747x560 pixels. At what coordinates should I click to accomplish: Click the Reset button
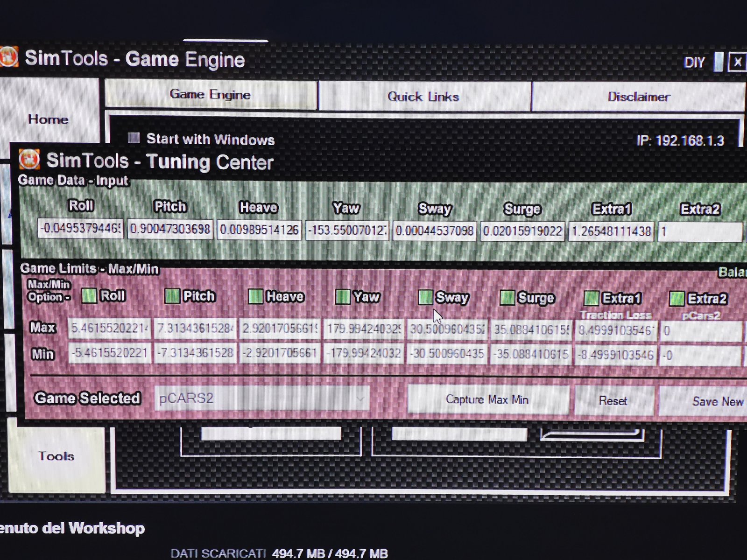point(613,401)
